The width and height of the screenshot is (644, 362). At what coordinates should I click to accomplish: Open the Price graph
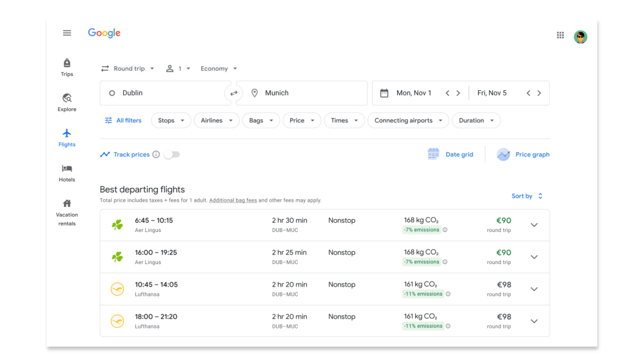point(523,155)
